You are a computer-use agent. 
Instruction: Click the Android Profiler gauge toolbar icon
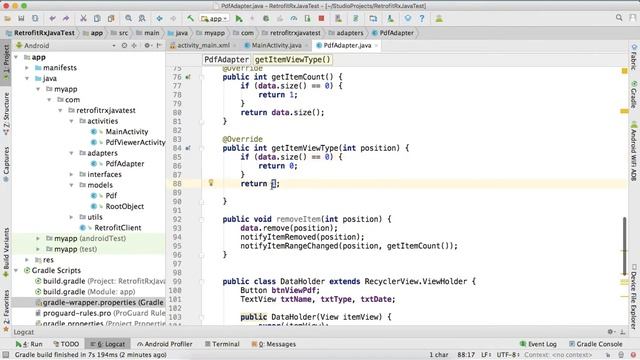coord(294,18)
